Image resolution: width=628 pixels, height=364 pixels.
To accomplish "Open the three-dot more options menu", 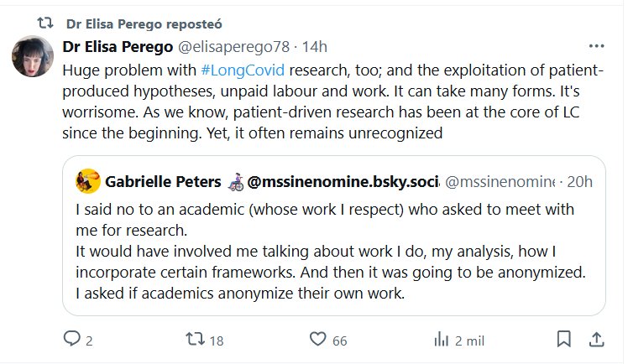I will (x=596, y=46).
